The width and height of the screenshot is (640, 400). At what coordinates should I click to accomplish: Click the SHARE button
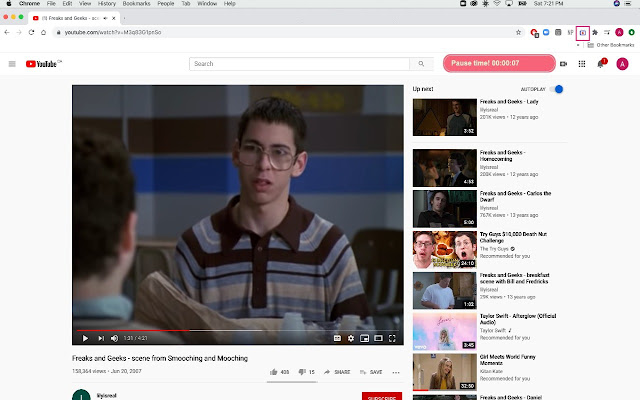tap(337, 372)
